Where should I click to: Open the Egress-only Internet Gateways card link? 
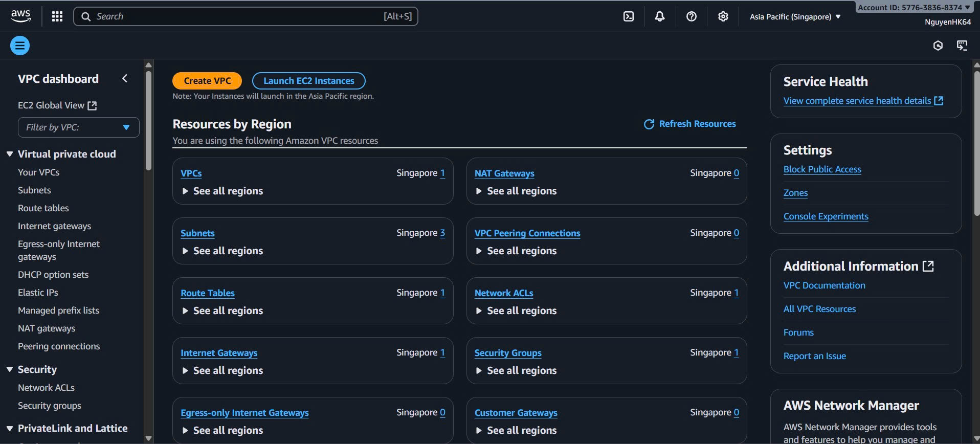pos(244,413)
